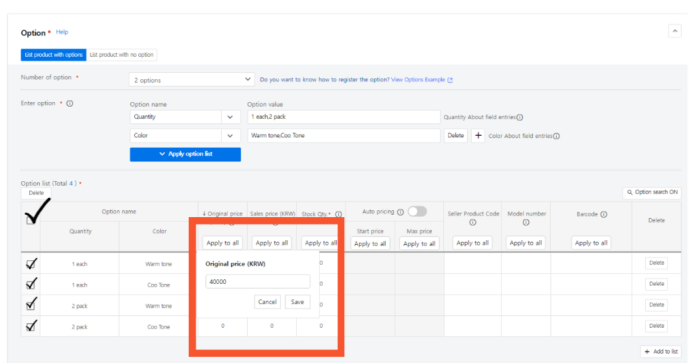
Task: Select 'List product with options' tab
Action: [53, 55]
